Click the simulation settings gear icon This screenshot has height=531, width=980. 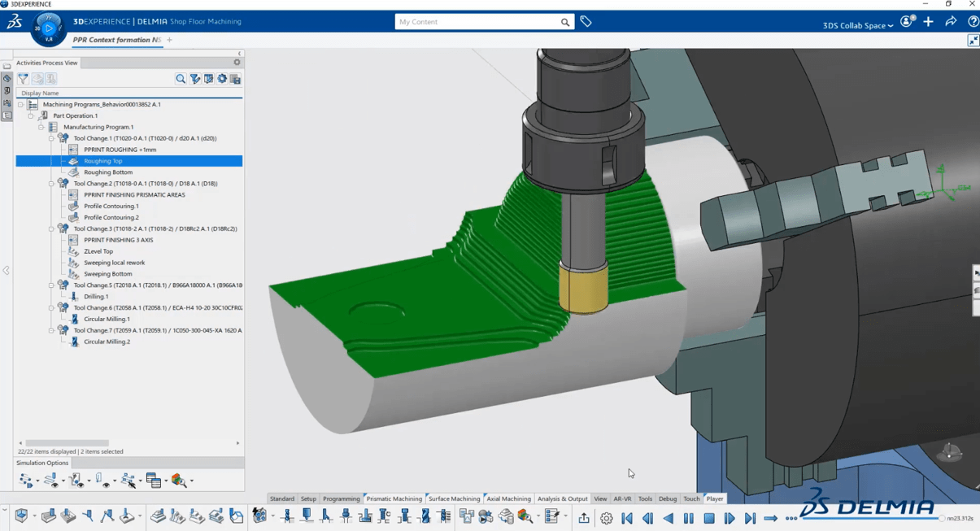pyautogui.click(x=606, y=518)
